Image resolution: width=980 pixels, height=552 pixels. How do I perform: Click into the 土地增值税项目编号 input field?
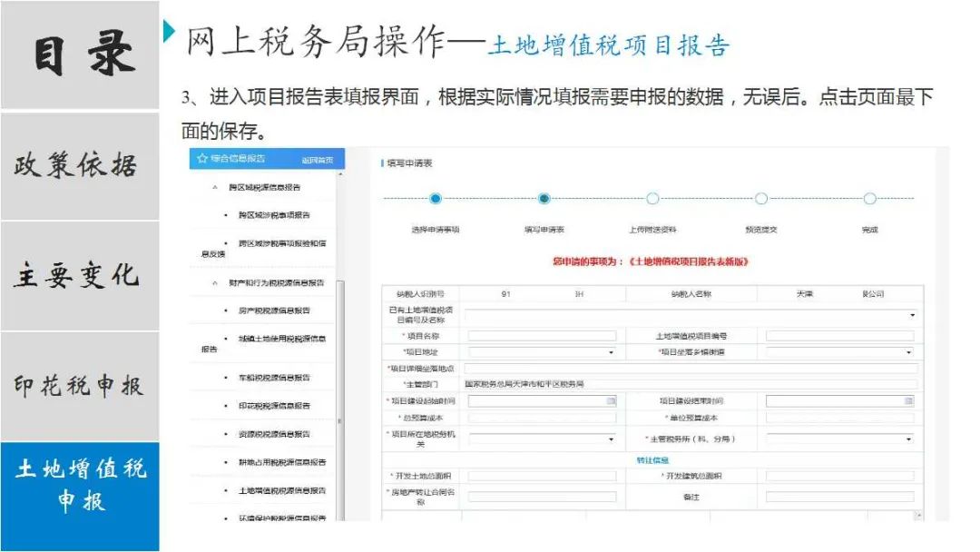(840, 336)
